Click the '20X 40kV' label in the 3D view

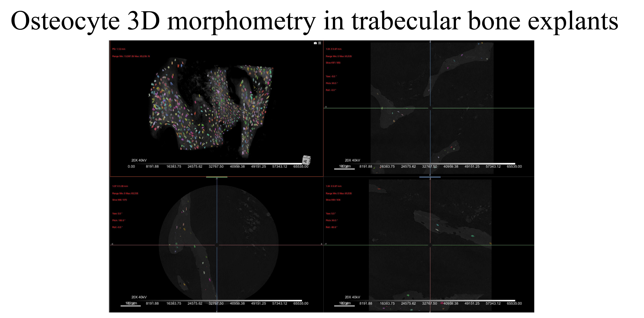point(139,160)
